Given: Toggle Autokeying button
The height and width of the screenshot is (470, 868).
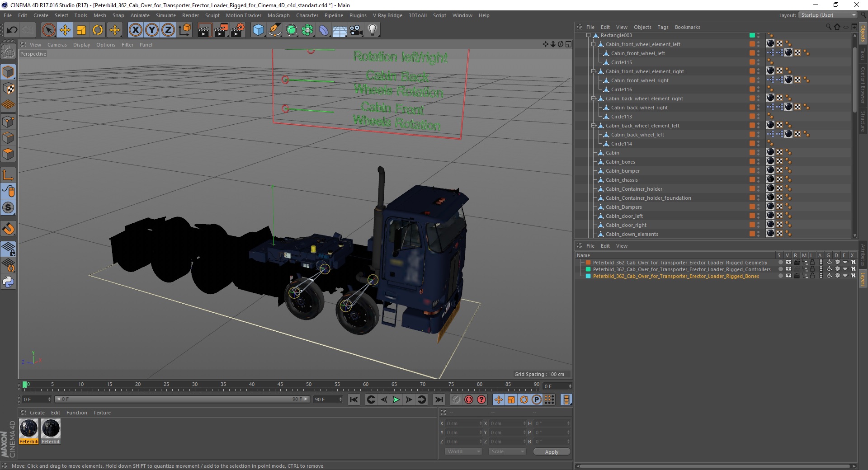Looking at the screenshot, I should (469, 399).
